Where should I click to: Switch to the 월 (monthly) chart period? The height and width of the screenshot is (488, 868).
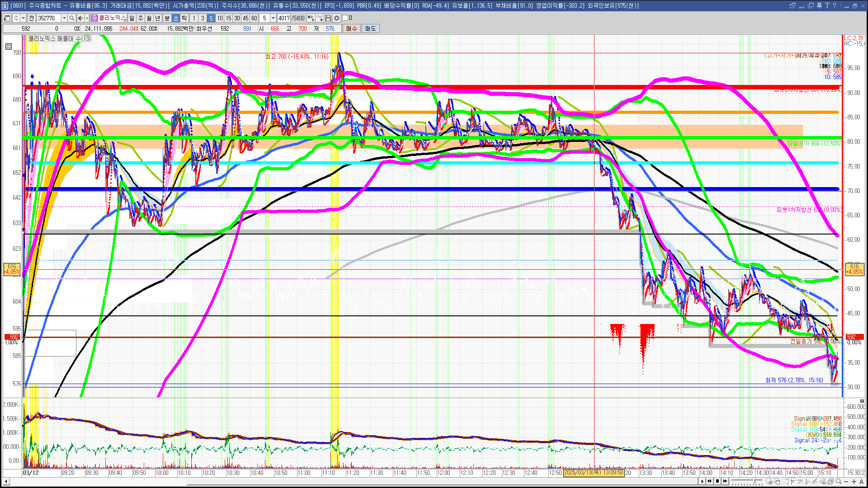[x=149, y=18]
